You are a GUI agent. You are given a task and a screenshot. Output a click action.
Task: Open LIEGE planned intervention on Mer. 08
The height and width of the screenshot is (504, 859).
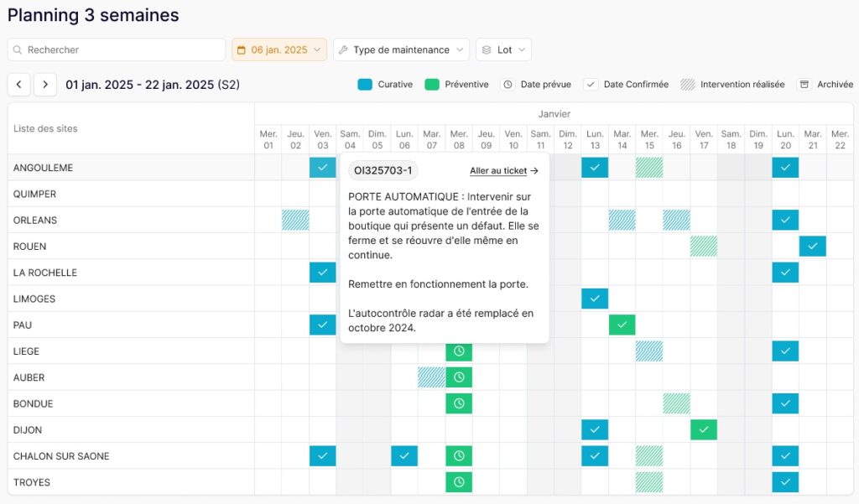(459, 351)
